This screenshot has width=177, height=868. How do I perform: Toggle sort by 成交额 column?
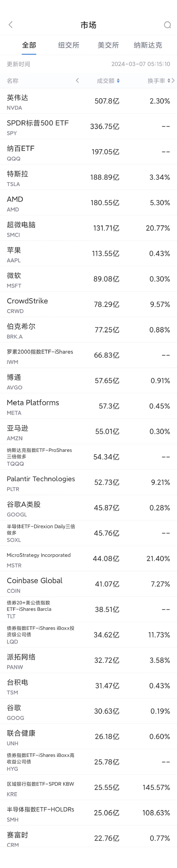tap(108, 81)
